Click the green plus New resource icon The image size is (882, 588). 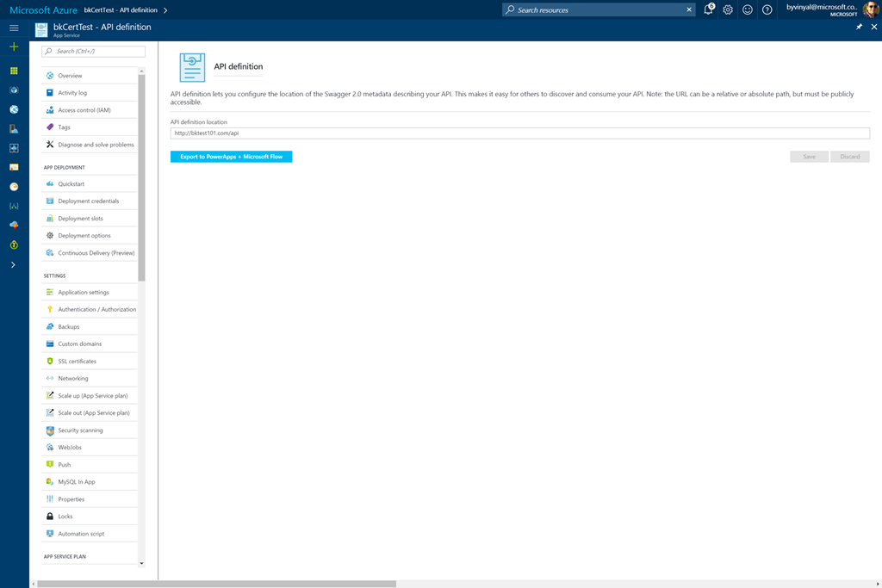click(14, 46)
